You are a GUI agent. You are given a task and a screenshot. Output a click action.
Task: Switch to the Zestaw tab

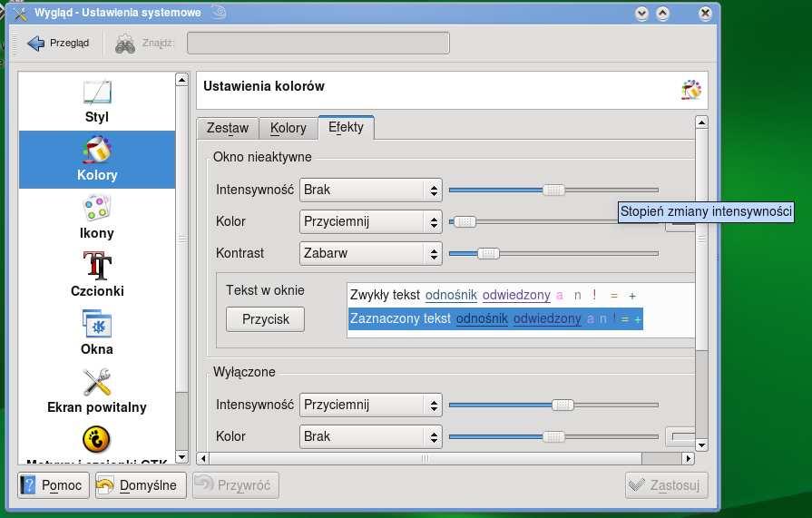click(x=228, y=128)
